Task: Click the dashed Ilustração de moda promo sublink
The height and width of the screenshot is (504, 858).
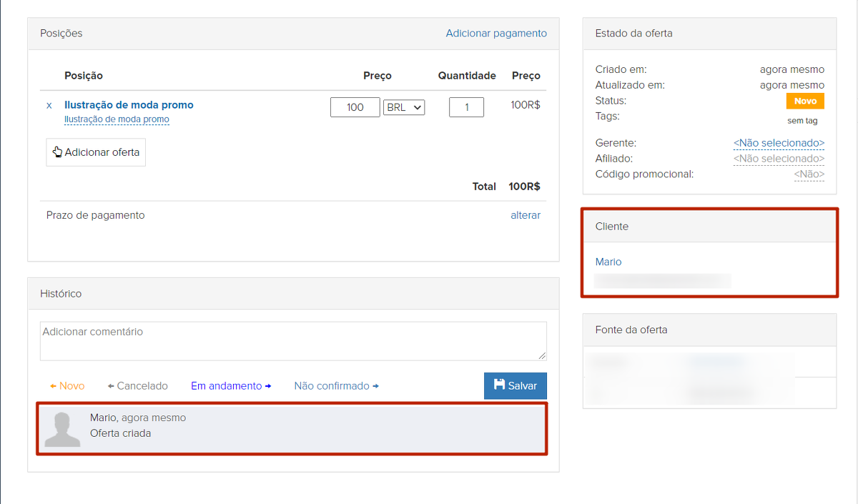Action: 117,119
